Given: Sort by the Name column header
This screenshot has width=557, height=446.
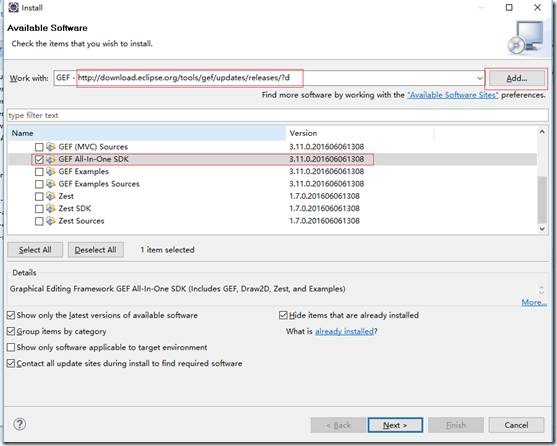Looking at the screenshot, I should [147, 133].
